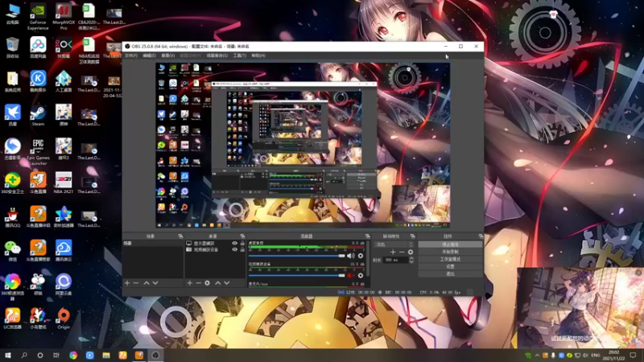Select the 场景 item in Scenes list

click(x=152, y=244)
